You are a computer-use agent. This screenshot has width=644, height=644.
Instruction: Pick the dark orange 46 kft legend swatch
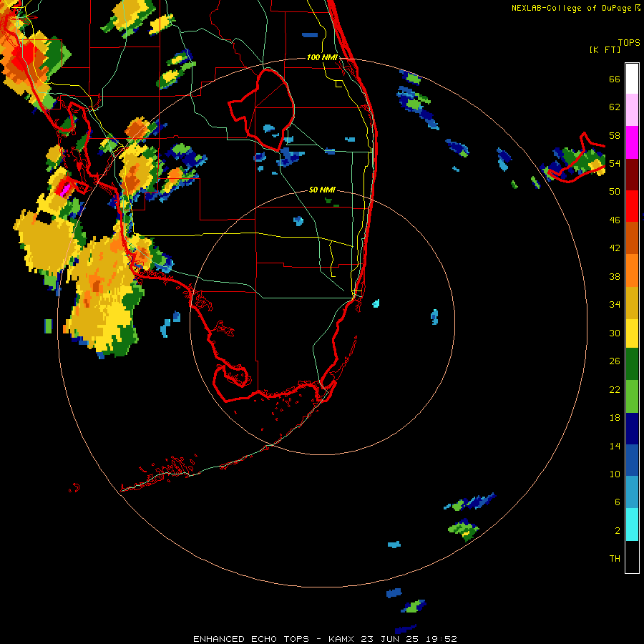pos(632,238)
